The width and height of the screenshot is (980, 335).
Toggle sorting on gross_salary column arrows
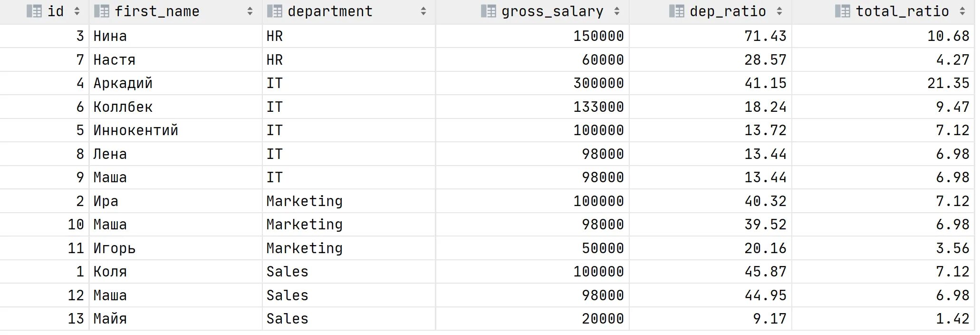coord(617,11)
